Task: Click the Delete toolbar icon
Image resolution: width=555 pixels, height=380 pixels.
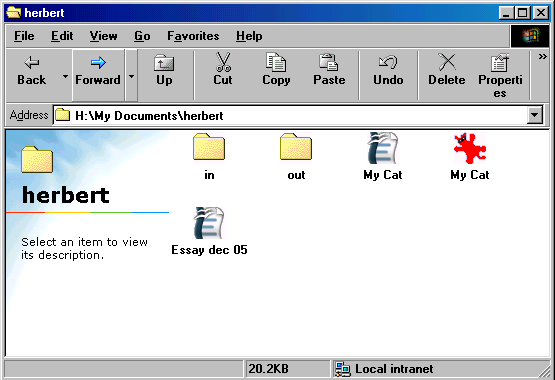Action: click(x=447, y=62)
